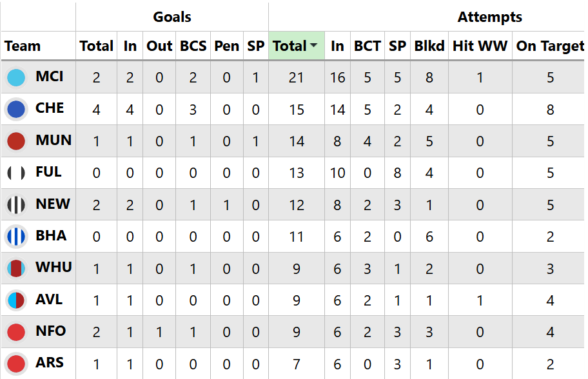This screenshot has height=379, width=588.
Task: Click the NEW striped team badge
Action: tap(16, 204)
